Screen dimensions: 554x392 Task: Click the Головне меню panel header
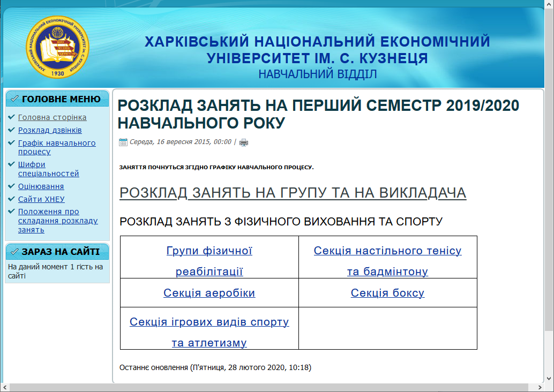point(57,99)
